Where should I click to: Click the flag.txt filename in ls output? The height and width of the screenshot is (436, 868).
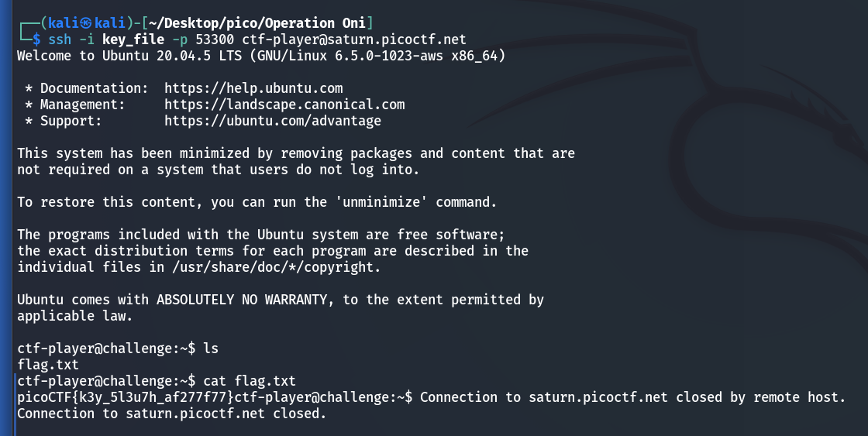(48, 365)
